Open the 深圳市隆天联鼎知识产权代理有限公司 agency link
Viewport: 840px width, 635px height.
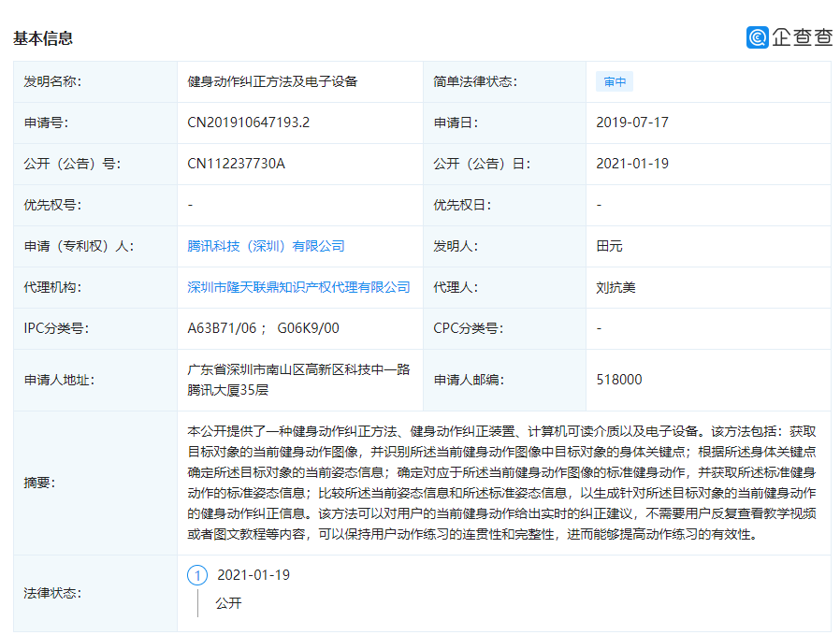point(298,287)
